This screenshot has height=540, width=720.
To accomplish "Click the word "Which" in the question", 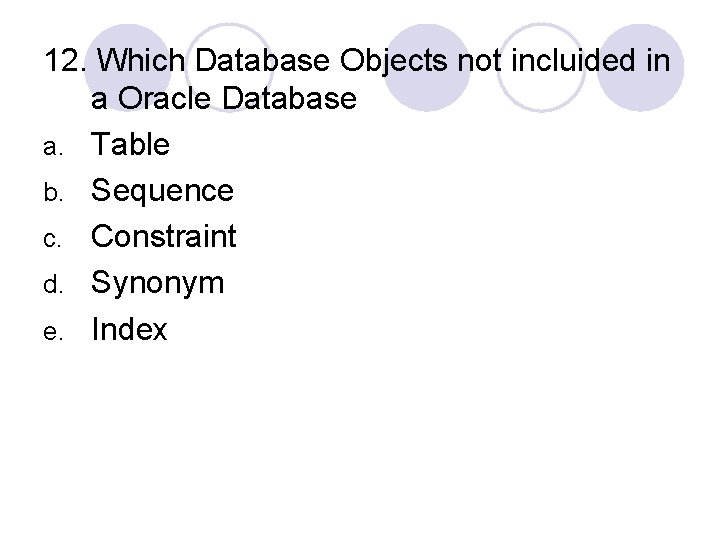I will tap(144, 61).
